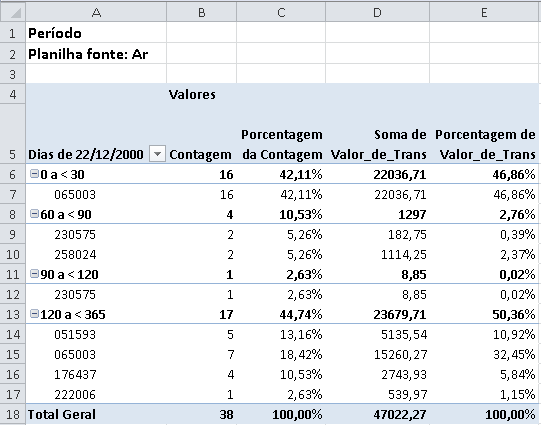Select row 18 header
The height and width of the screenshot is (425, 541).
[x=13, y=414]
